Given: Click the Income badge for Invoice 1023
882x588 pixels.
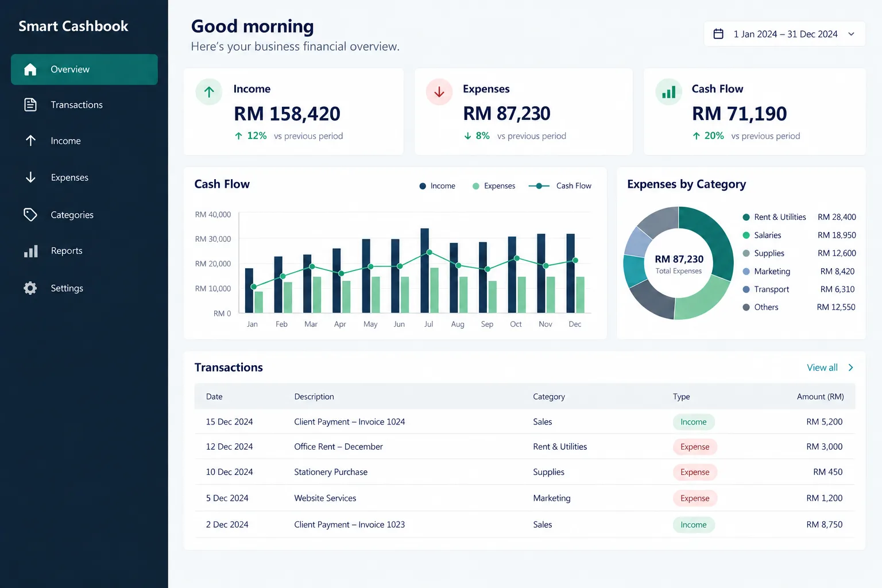Looking at the screenshot, I should 694,525.
